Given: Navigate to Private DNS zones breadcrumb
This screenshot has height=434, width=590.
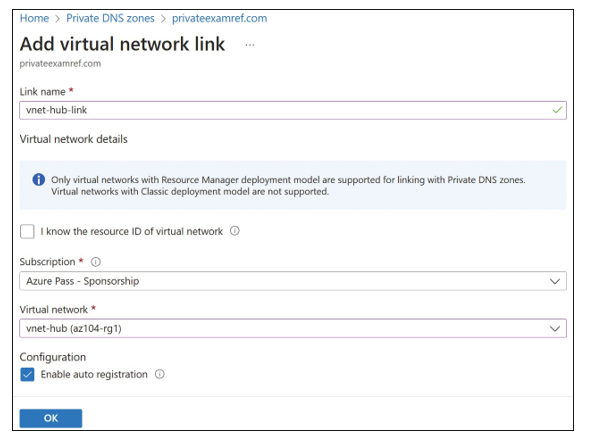Looking at the screenshot, I should (110, 18).
